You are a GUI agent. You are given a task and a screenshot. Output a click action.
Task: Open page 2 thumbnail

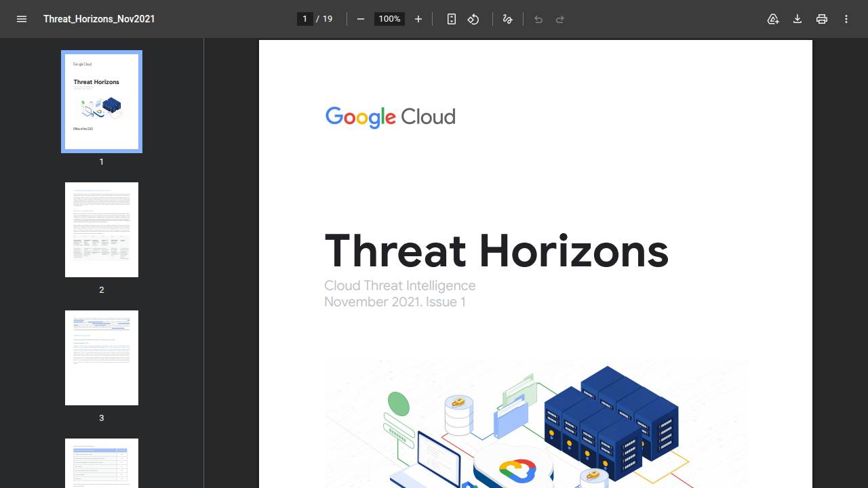tap(102, 230)
